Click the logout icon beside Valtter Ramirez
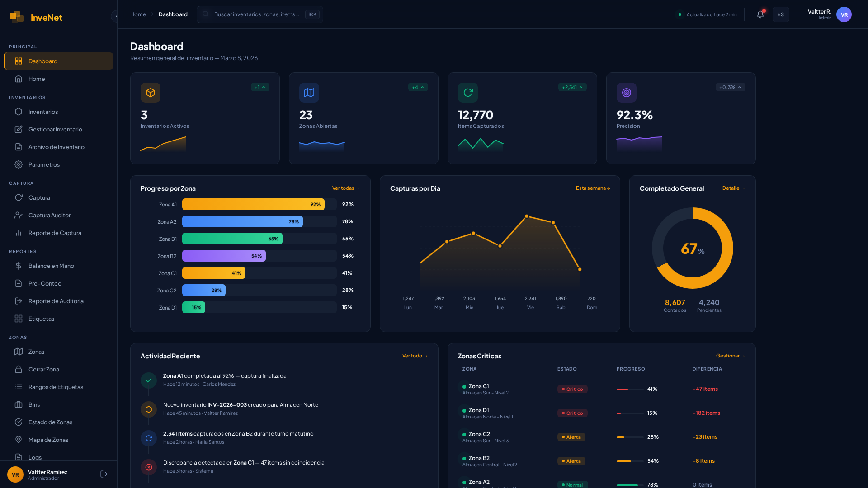 tap(104, 474)
